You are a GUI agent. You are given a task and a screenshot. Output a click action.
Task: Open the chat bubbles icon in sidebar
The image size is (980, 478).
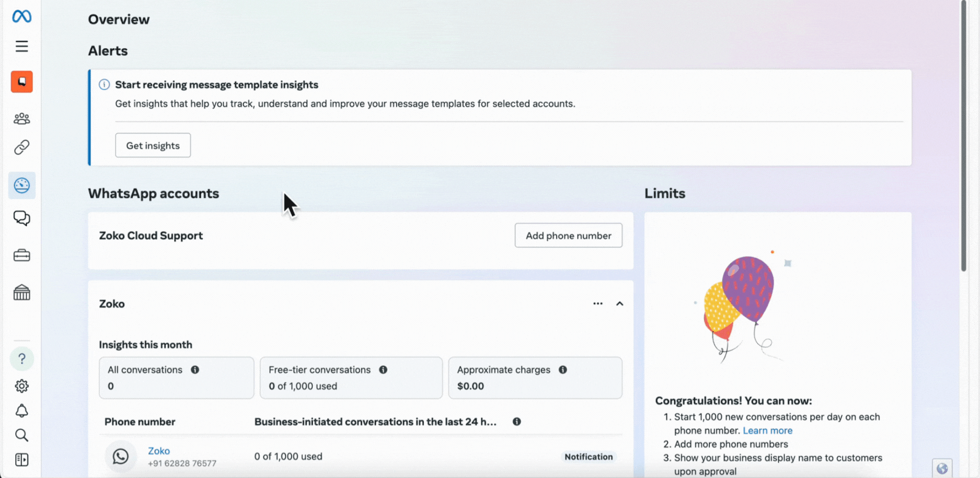(x=21, y=218)
